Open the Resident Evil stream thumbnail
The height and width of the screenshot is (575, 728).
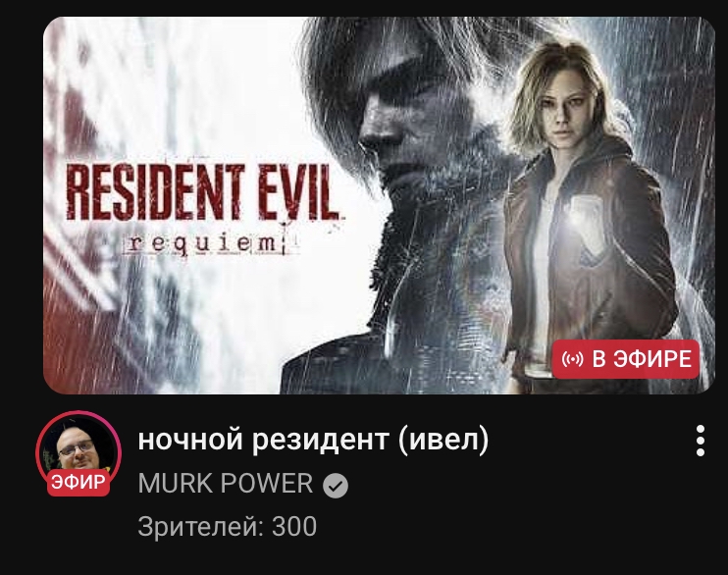379,205
